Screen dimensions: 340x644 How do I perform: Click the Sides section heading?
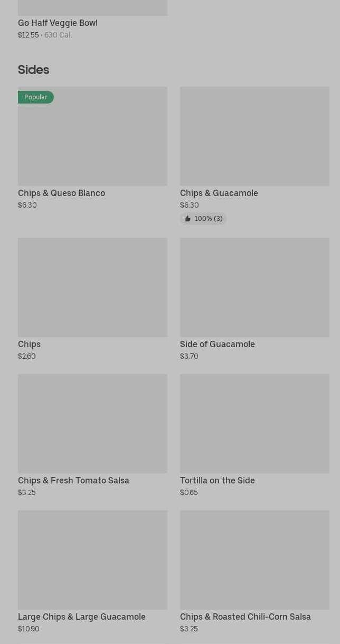33,70
